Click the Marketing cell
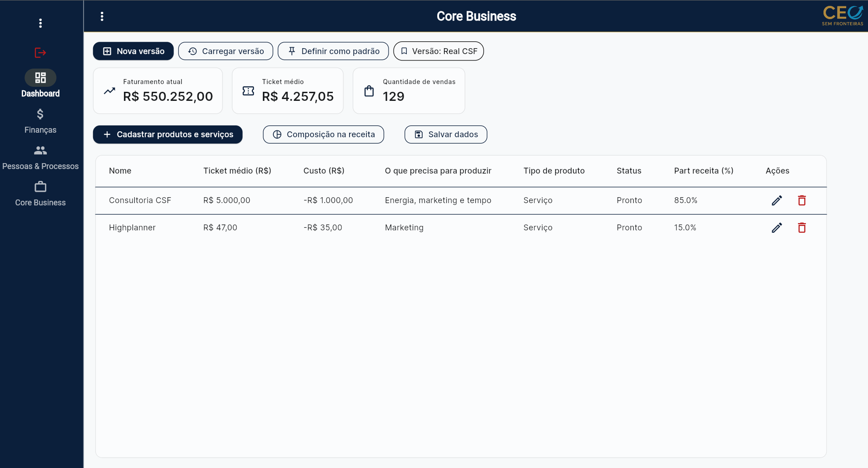This screenshot has width=868, height=468. [x=404, y=228]
